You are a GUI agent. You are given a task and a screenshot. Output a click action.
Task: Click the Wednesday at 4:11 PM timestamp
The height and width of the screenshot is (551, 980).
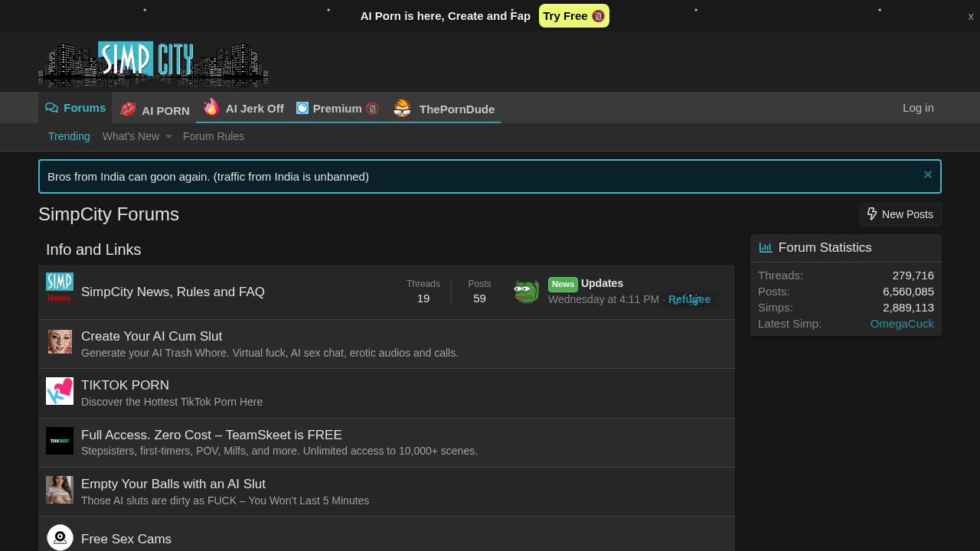click(603, 299)
